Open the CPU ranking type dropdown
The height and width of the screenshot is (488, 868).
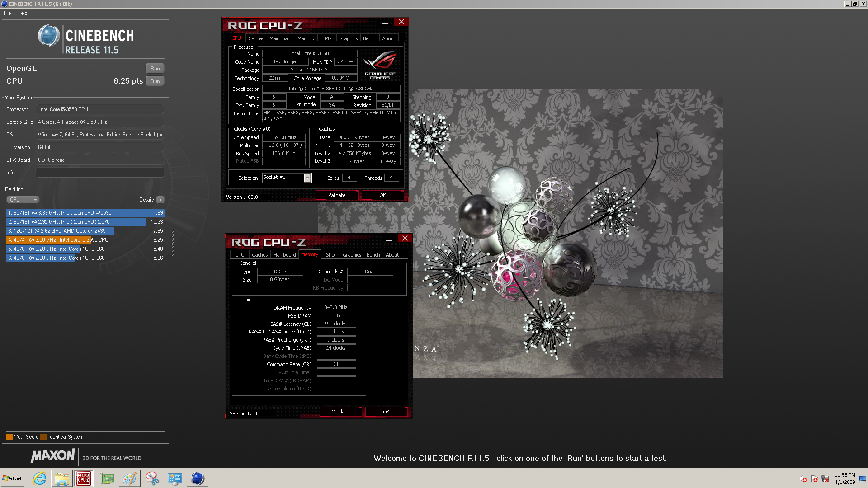point(23,200)
